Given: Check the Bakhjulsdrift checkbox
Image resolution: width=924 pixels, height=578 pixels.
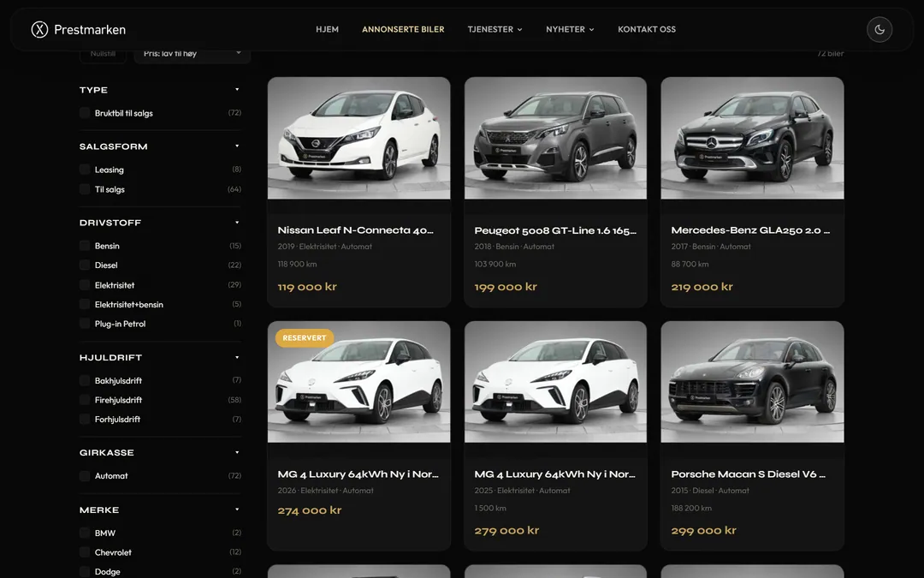Looking at the screenshot, I should [x=85, y=380].
